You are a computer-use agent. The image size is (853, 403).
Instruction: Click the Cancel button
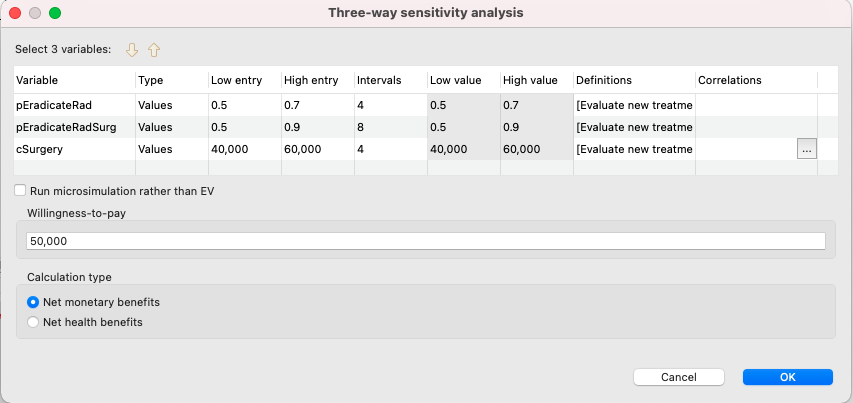pos(679,377)
